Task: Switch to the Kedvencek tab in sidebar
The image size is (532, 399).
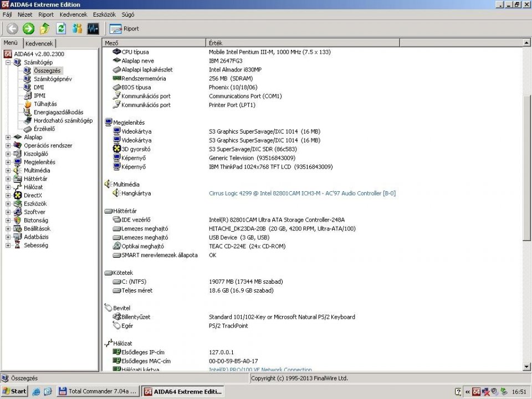Action: (x=39, y=43)
